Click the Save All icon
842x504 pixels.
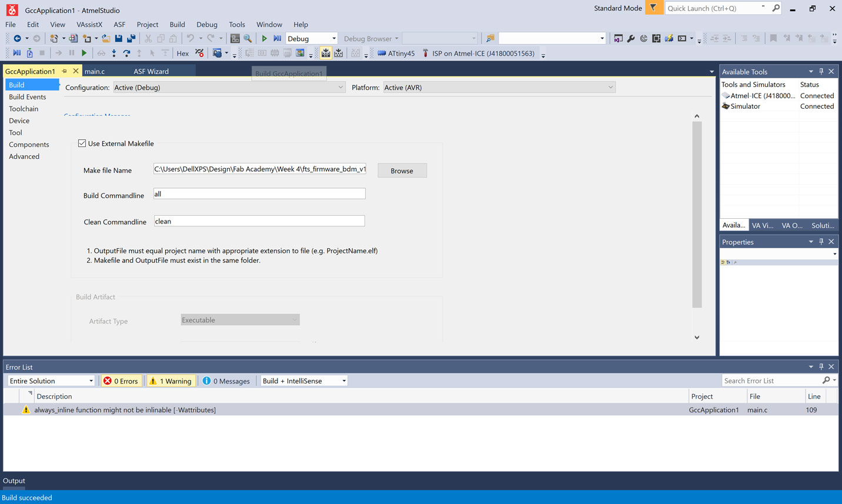coord(131,38)
